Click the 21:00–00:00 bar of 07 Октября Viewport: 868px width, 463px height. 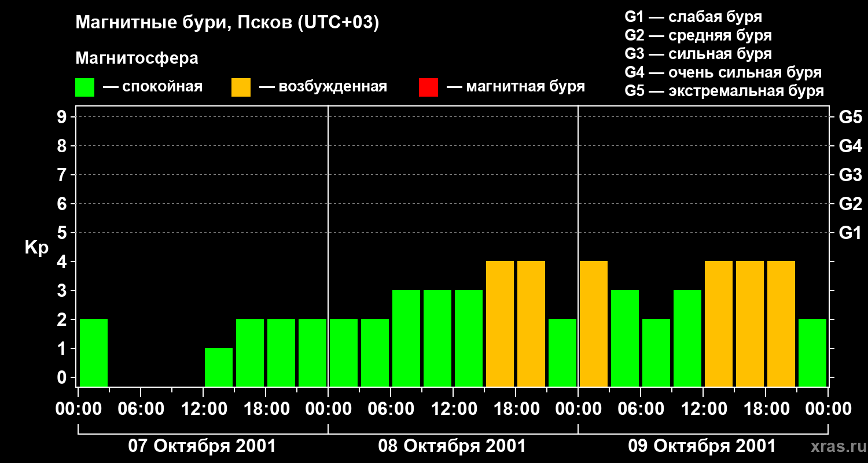312,352
